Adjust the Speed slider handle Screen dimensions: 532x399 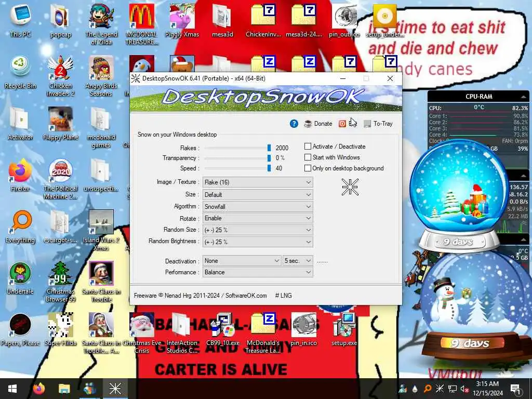[269, 168]
